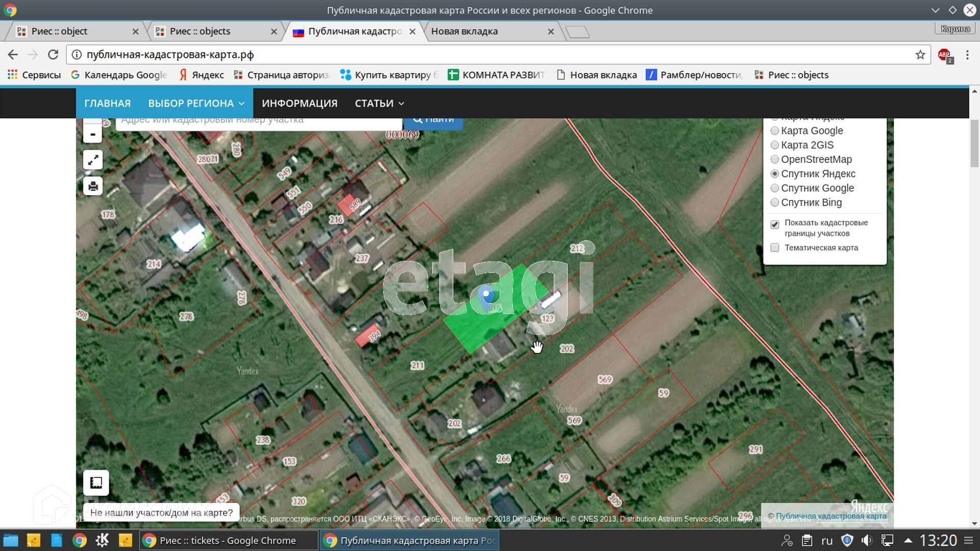Open the Календарь Google bookmark
This screenshot has width=980, height=551.
tap(119, 75)
